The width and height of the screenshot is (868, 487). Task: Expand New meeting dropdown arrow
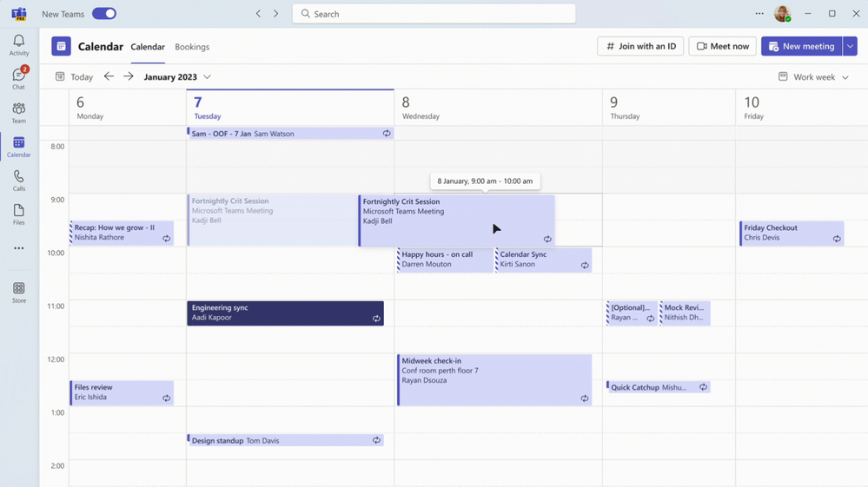click(x=851, y=46)
